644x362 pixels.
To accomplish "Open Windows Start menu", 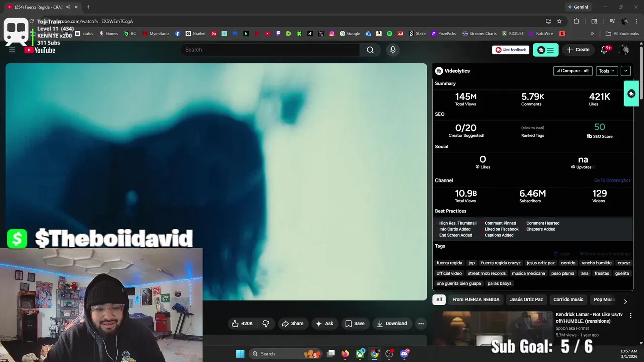I will [x=240, y=354].
